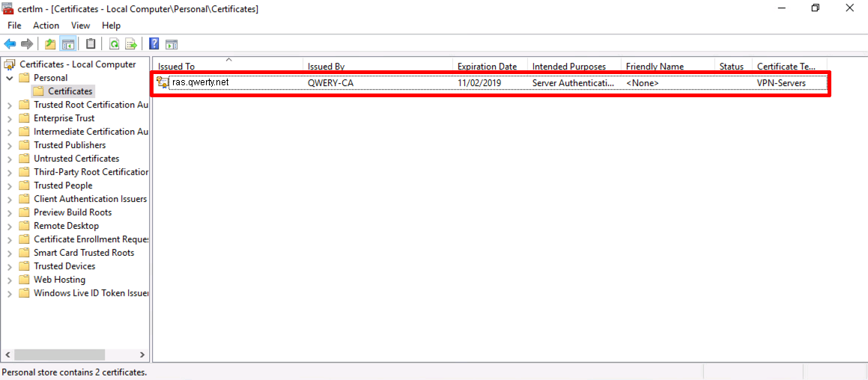Click the tree scrollbar right arrow
The height and width of the screenshot is (380, 868).
142,355
